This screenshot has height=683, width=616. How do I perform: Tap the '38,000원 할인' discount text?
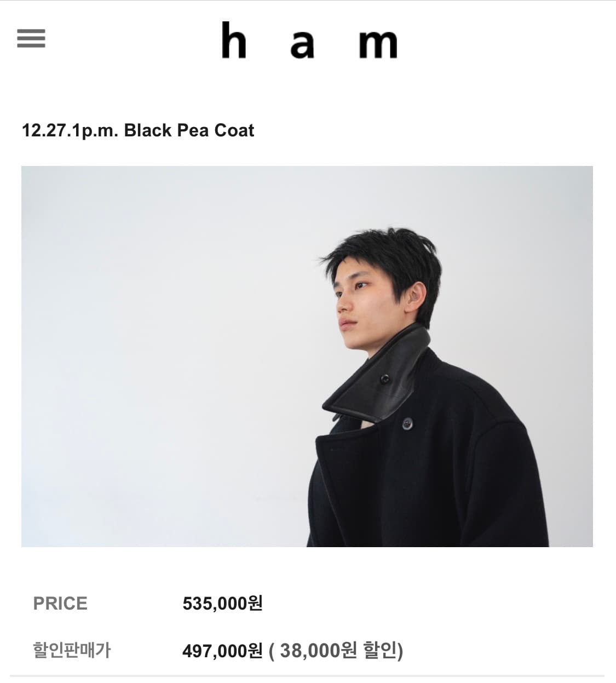pos(339,651)
